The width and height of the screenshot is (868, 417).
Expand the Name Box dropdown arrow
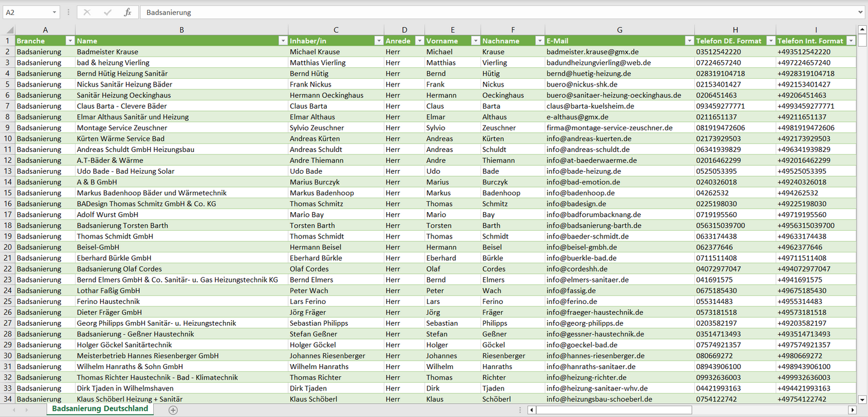click(55, 12)
